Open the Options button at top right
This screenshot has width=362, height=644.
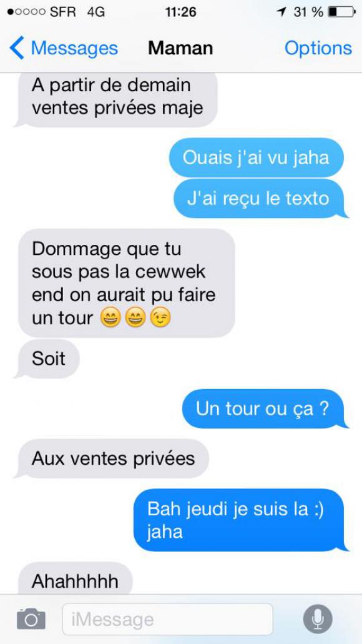pyautogui.click(x=318, y=48)
